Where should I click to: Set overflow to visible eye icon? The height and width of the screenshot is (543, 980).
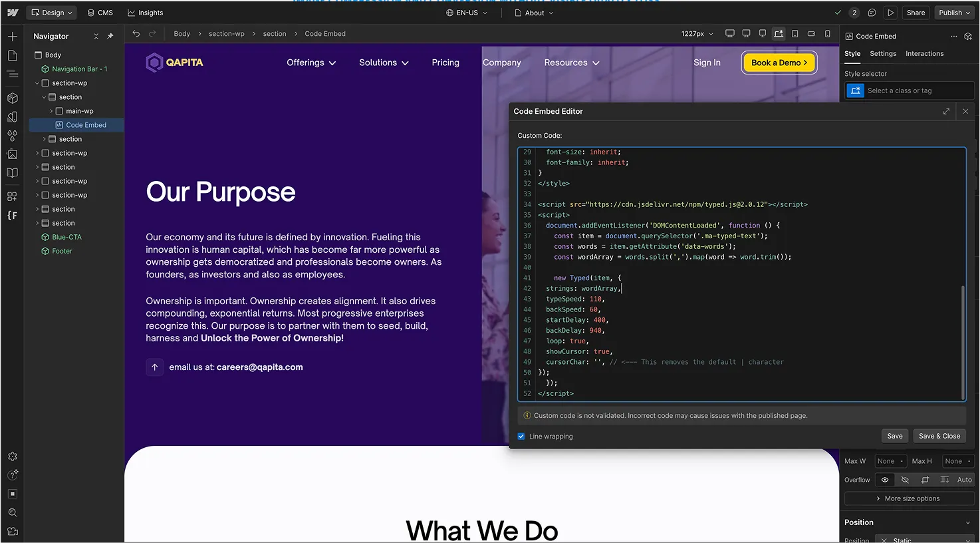[x=885, y=480]
